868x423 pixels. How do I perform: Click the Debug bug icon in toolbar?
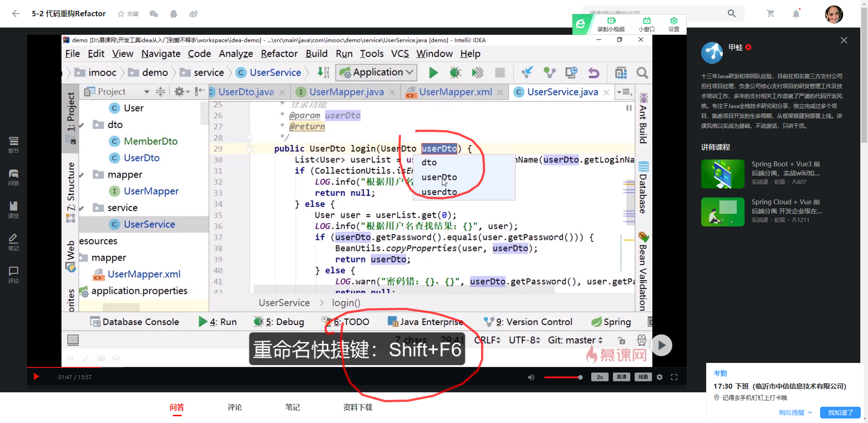tap(455, 72)
